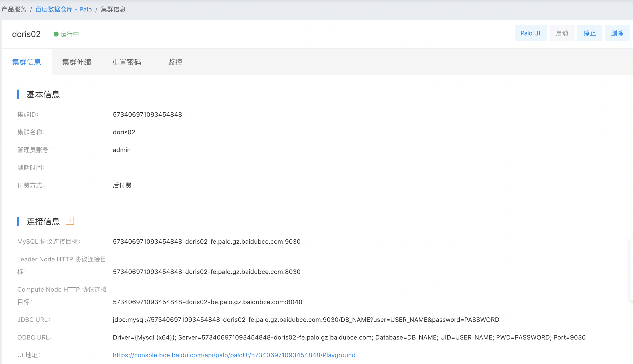This screenshot has height=364, width=633.
Task: Click the 管理员账号 label
Action: (x=34, y=150)
